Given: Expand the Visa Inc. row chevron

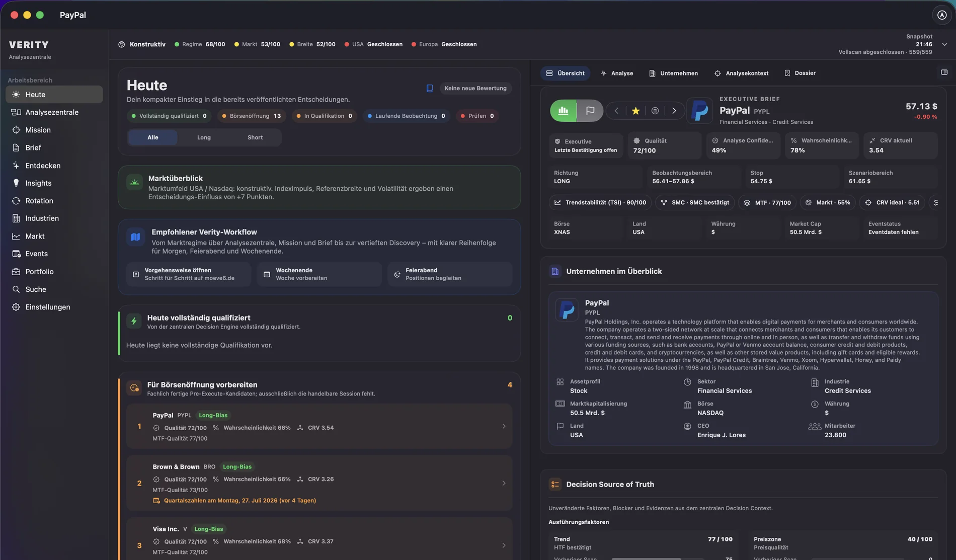Looking at the screenshot, I should coord(504,545).
